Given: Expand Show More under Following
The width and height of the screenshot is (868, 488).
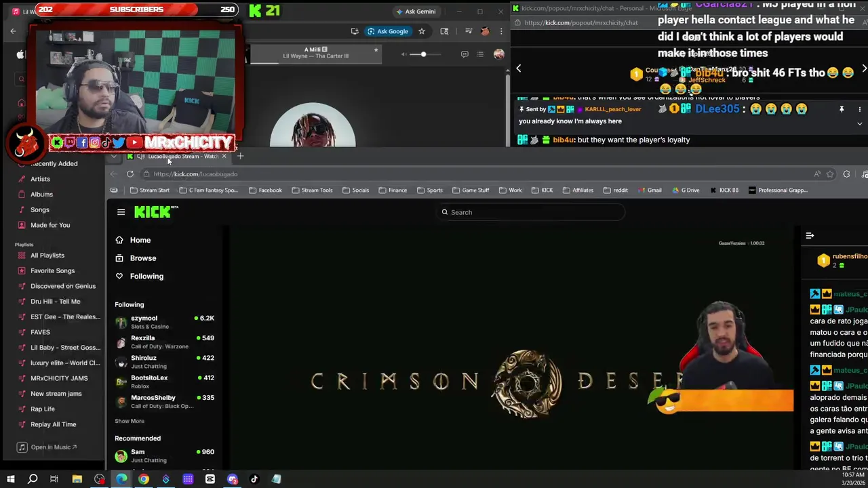Looking at the screenshot, I should (129, 421).
